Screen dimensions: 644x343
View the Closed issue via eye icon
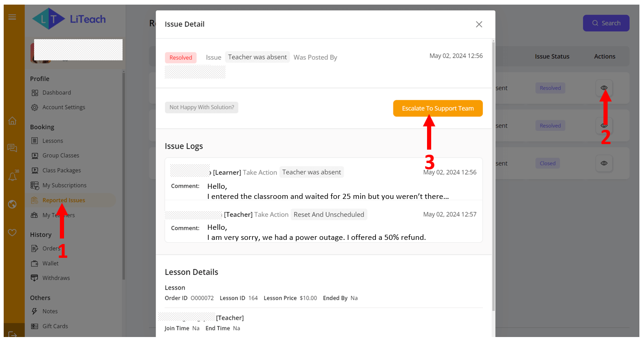coord(604,163)
